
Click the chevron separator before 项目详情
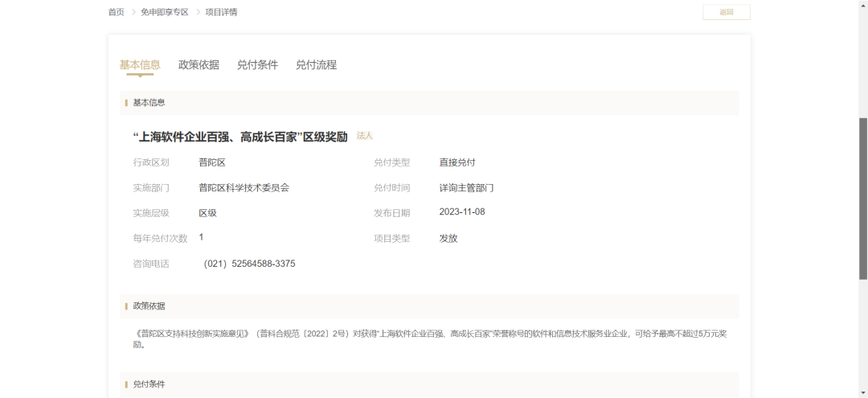[197, 12]
